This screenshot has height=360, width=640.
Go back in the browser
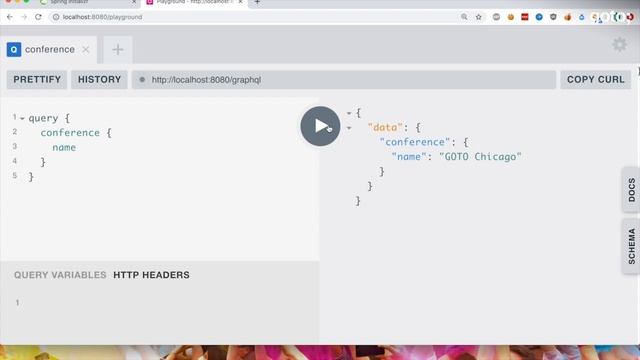click(10, 17)
